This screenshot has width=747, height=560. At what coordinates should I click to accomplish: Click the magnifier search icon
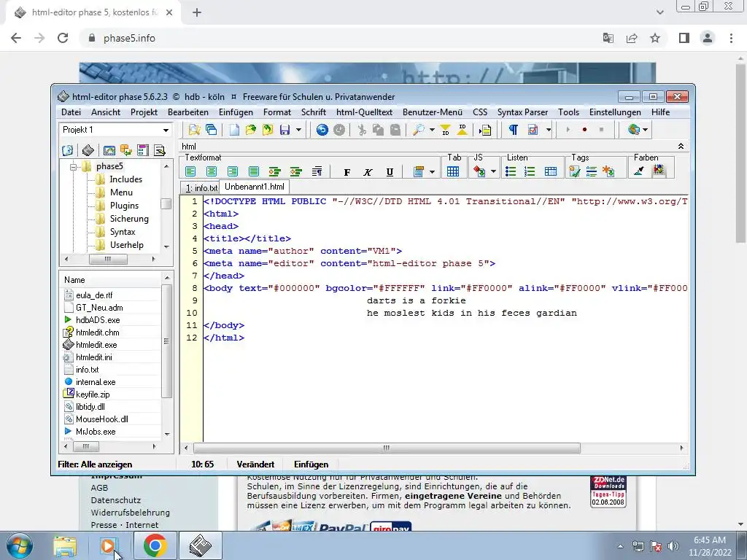(x=418, y=130)
